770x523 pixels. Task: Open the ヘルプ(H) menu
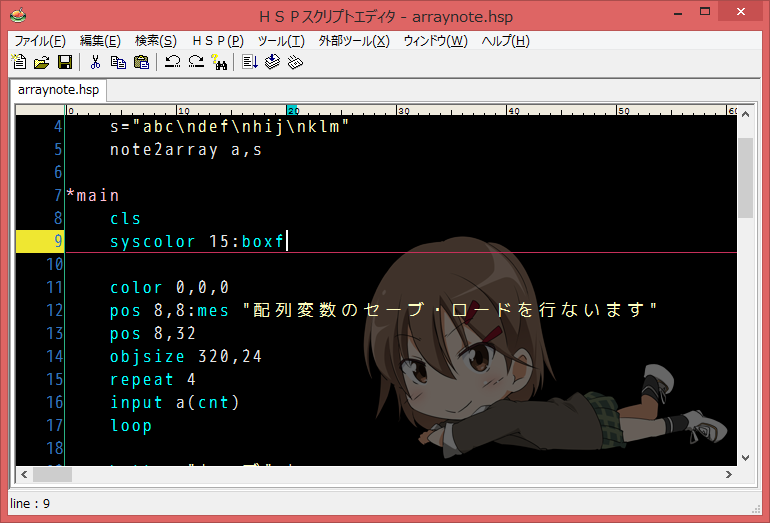tap(505, 41)
